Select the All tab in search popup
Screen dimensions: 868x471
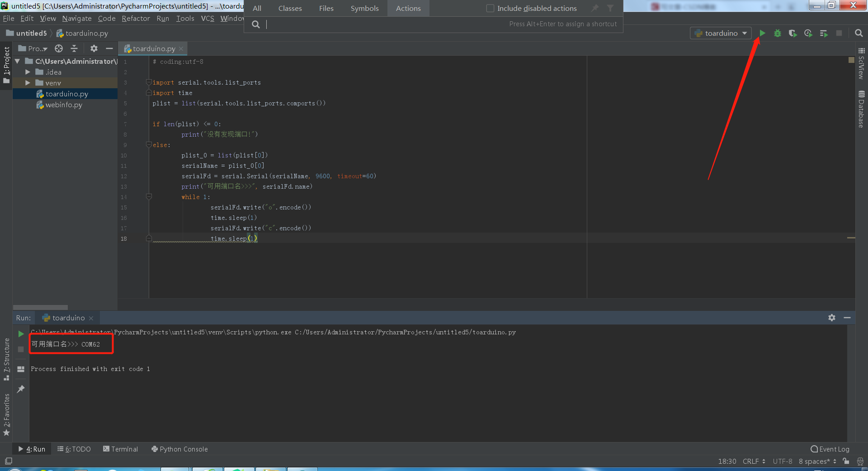coord(257,8)
